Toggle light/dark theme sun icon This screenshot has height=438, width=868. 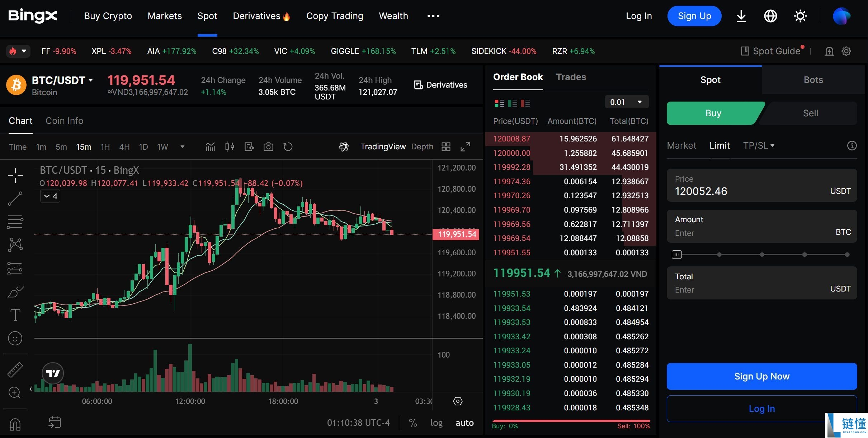800,16
